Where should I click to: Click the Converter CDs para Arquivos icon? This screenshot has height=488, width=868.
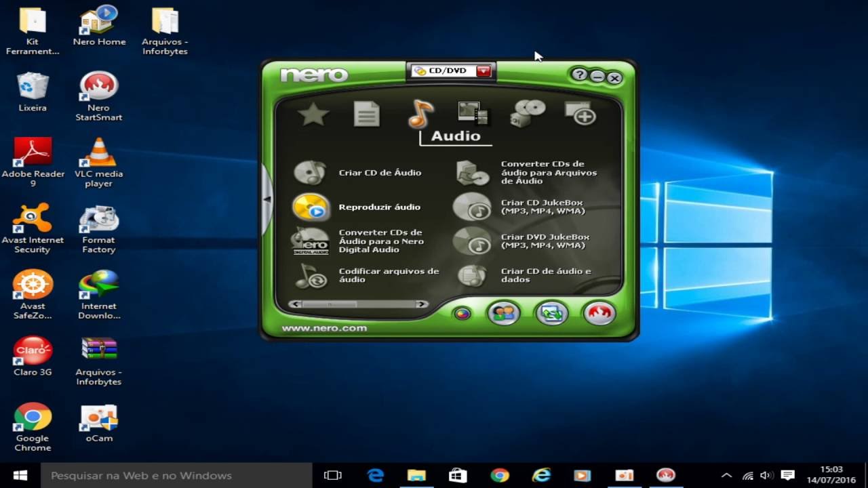(x=473, y=173)
